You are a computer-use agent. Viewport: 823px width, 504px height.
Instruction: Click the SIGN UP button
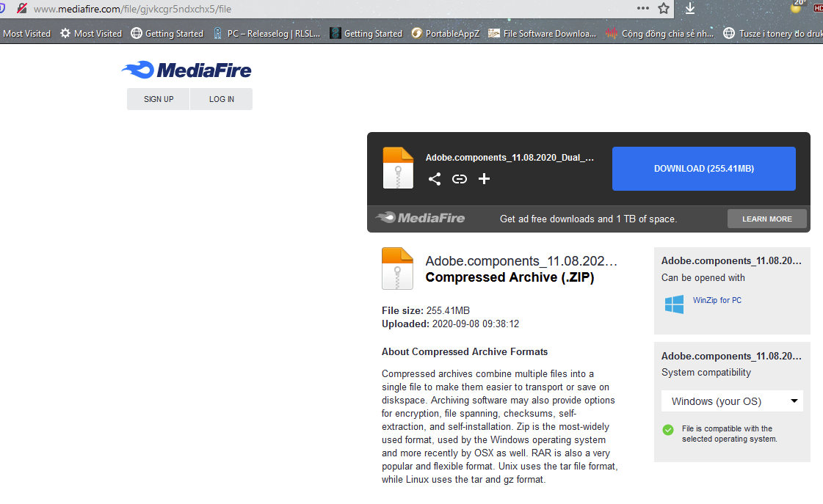(x=159, y=99)
